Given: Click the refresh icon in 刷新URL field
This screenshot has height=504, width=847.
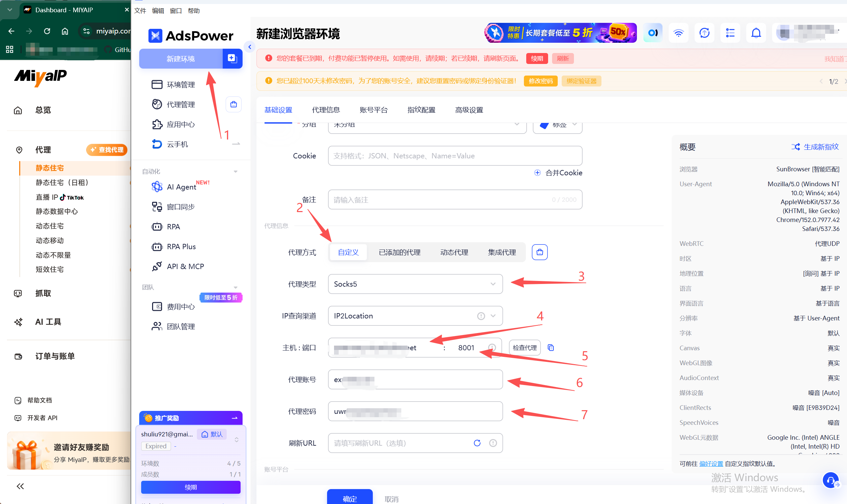Looking at the screenshot, I should [x=477, y=443].
